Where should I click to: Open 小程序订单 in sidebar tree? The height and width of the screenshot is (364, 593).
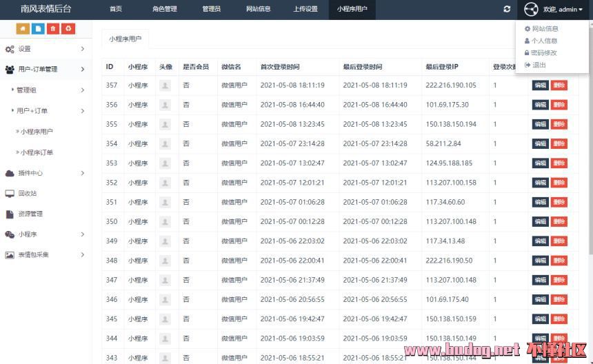click(x=37, y=152)
